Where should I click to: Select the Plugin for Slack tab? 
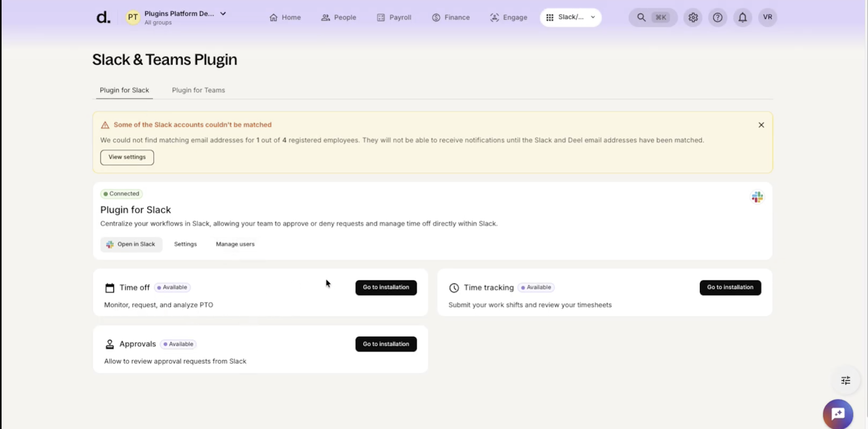tap(124, 90)
